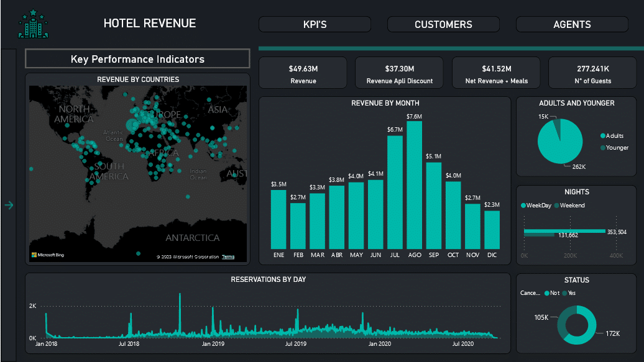Select the 105K donut segment
Screen dimensions: 644x362
[561, 322]
